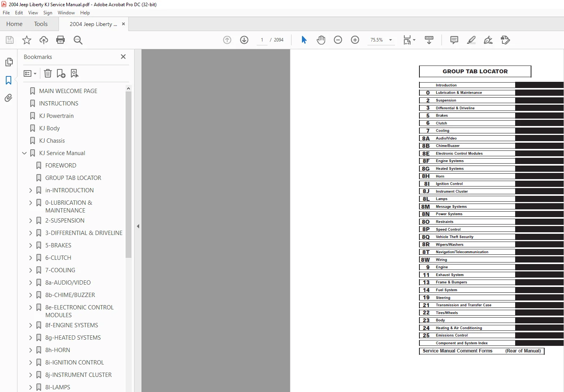Screen dimensions: 564x392
Task: Open the KJ Body bookmark
Action: click(49, 128)
